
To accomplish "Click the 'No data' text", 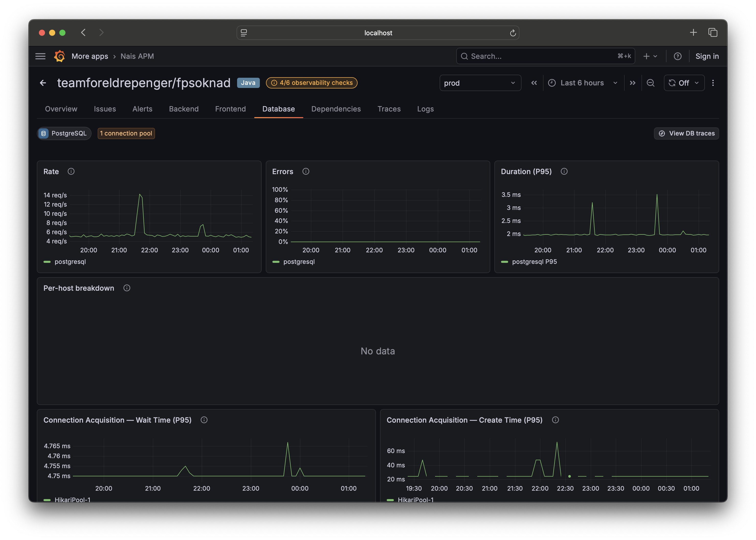I will tap(378, 351).
